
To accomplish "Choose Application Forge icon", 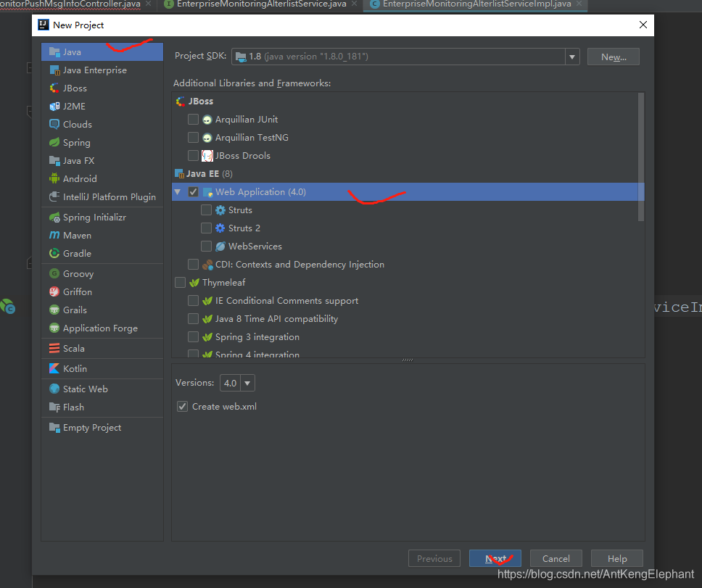I will coord(54,328).
